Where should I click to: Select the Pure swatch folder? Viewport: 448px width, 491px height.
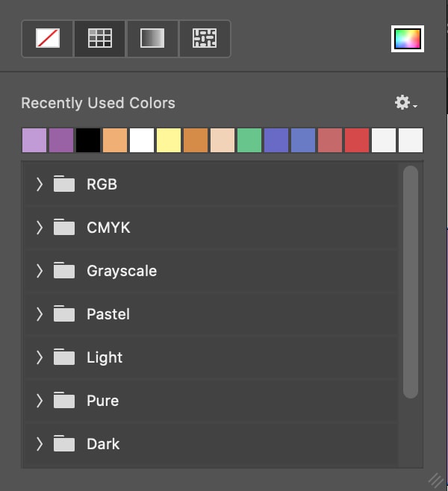(102, 401)
